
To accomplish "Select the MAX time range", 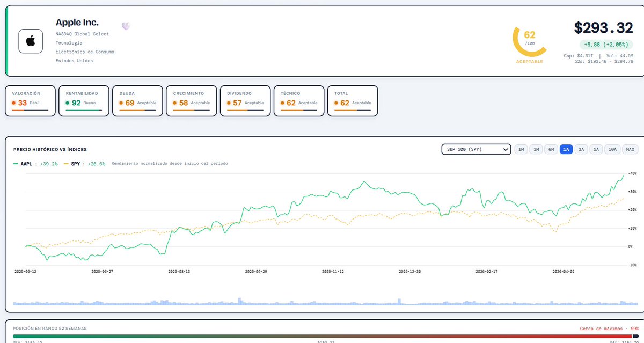I will [630, 149].
